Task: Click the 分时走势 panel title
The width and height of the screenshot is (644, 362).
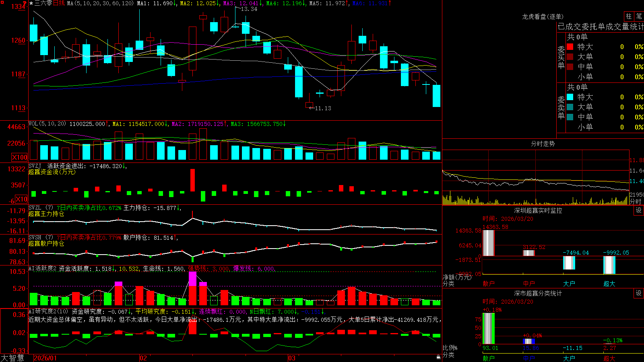Action: point(543,144)
